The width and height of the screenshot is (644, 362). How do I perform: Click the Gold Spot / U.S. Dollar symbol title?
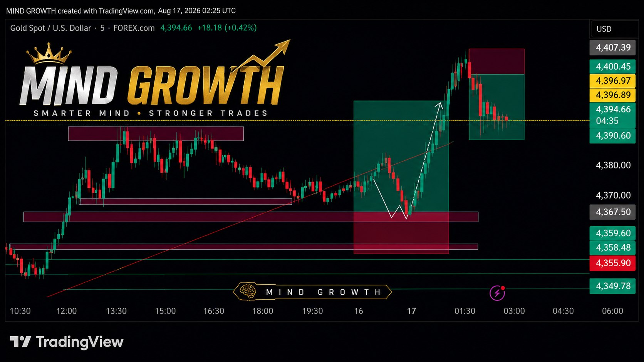coord(50,28)
